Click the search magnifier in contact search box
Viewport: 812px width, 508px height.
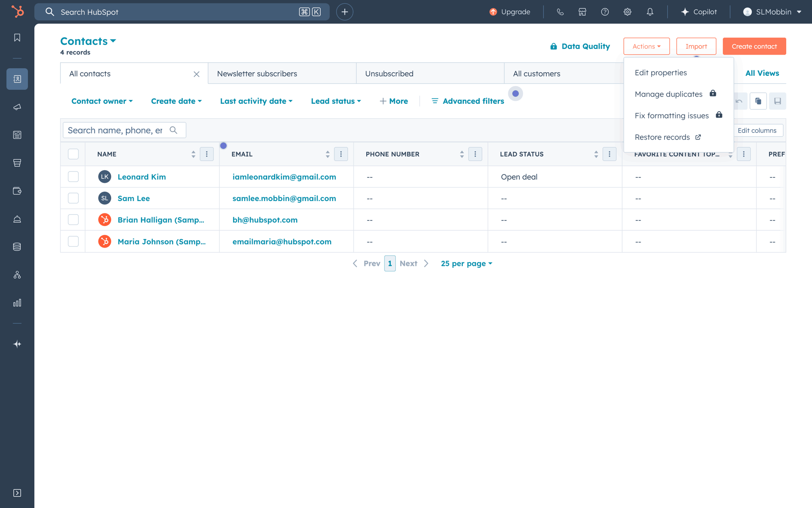coord(173,130)
